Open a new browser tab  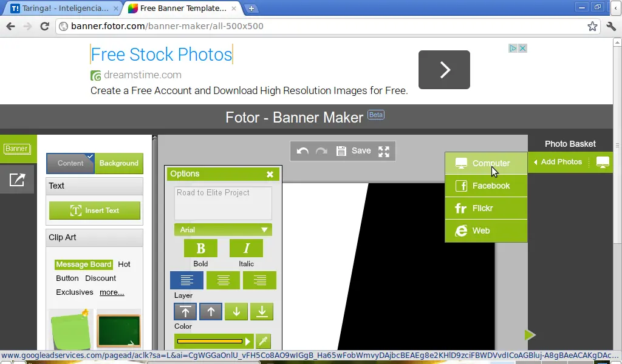point(251,8)
